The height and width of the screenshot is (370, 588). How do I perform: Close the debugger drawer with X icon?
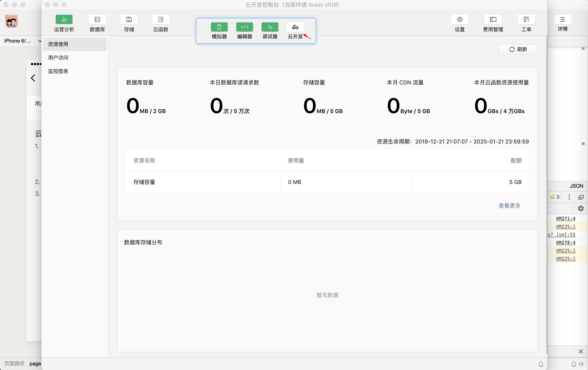click(x=581, y=351)
